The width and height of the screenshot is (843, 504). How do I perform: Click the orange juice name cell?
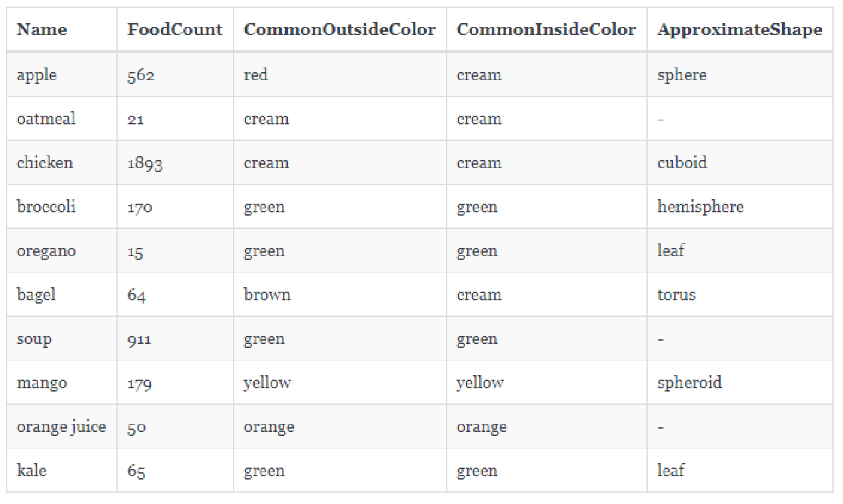[62, 427]
